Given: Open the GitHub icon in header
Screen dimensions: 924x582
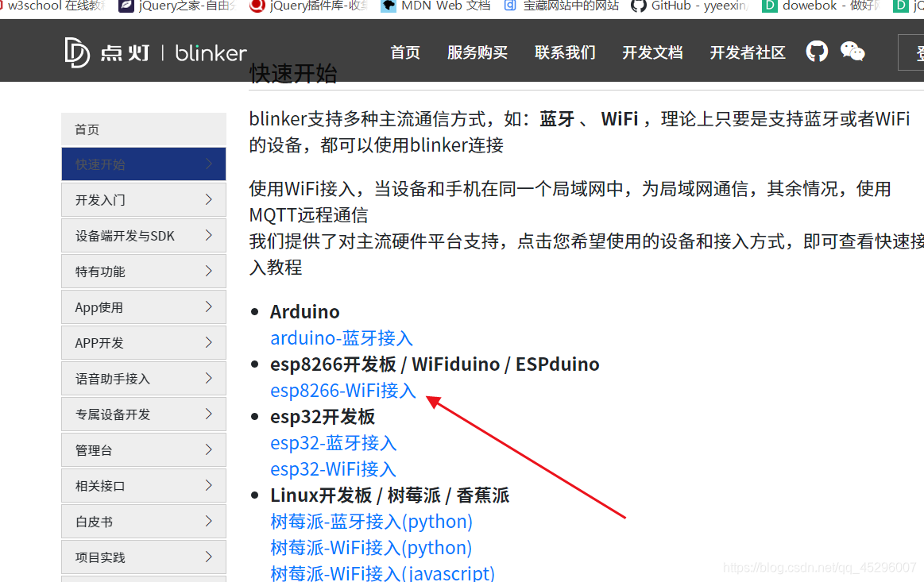Looking at the screenshot, I should coord(817,52).
